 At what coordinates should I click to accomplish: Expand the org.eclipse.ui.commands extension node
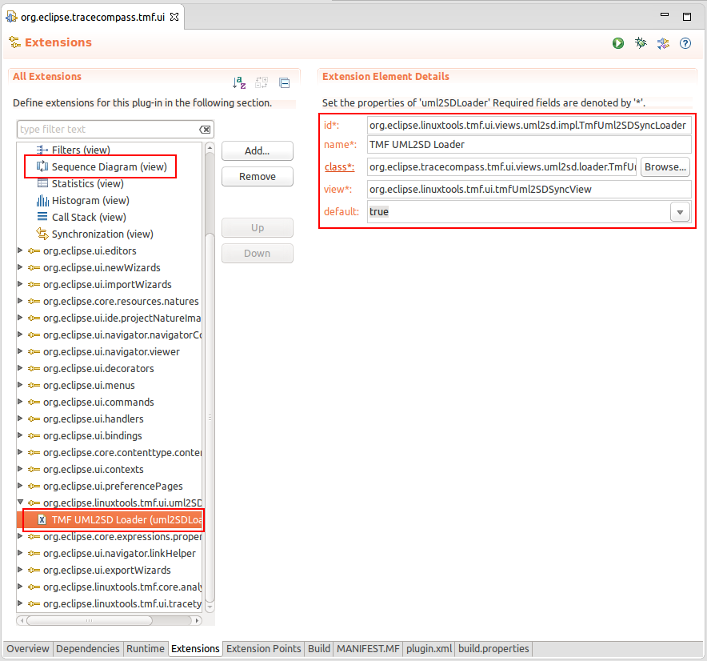(21, 402)
